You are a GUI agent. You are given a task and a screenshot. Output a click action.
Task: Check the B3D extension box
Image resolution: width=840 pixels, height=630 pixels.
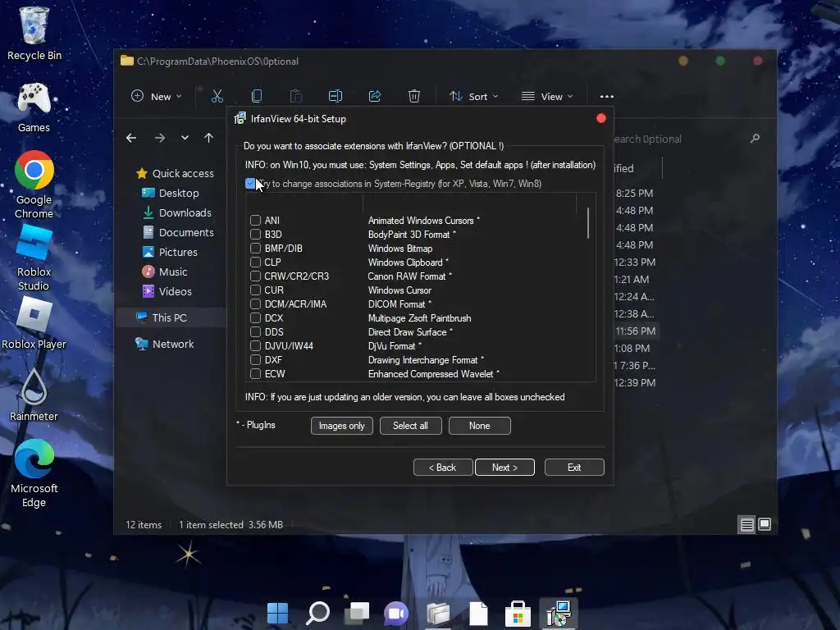click(x=256, y=234)
